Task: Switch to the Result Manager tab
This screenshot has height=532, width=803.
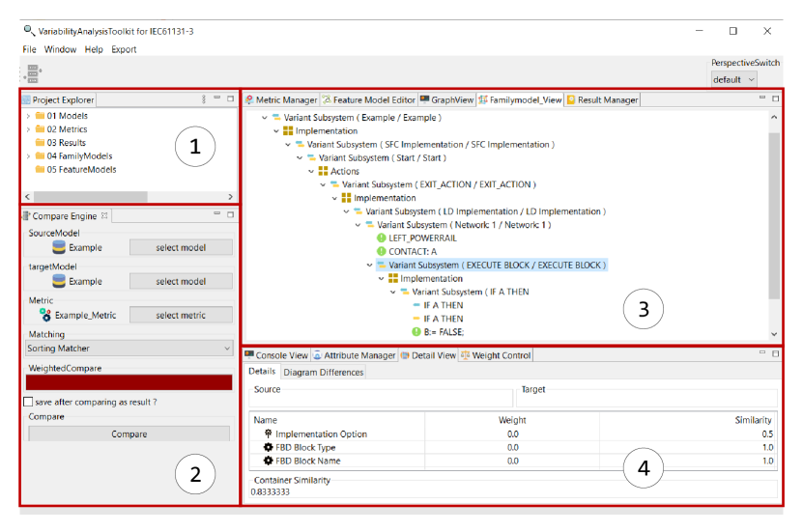Action: coord(602,99)
